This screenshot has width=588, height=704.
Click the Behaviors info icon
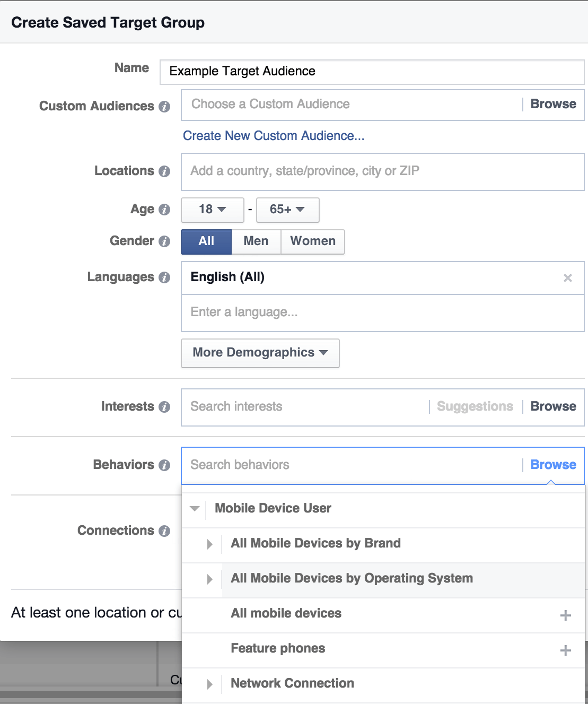(x=165, y=465)
